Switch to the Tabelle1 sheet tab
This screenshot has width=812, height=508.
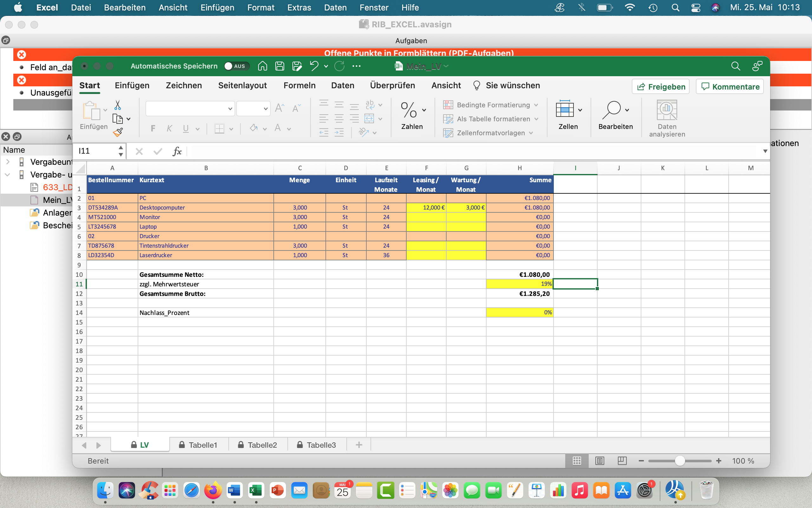[x=199, y=445]
